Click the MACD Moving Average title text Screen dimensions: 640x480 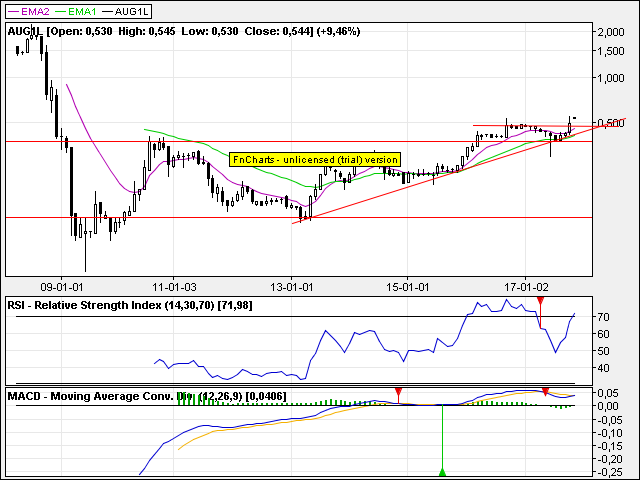click(x=147, y=396)
